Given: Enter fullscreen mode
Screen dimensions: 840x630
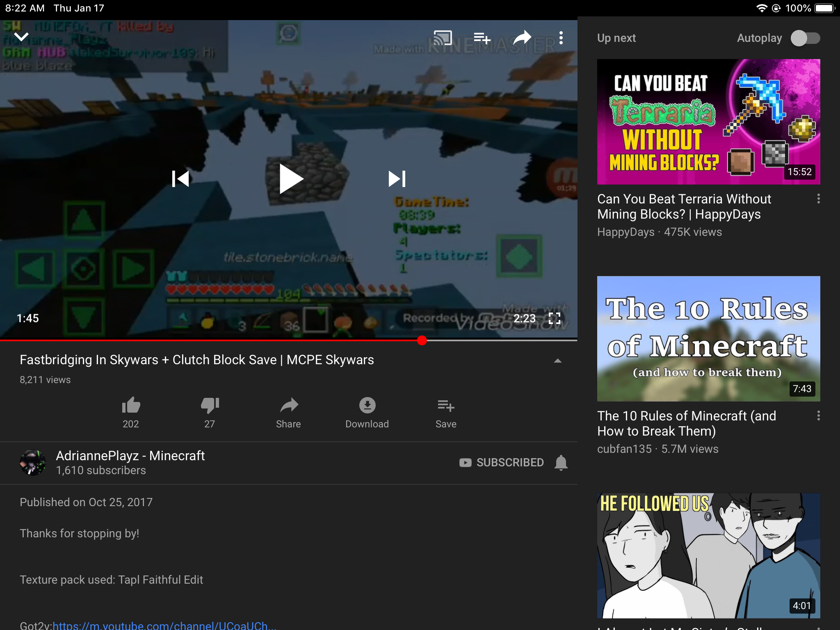Looking at the screenshot, I should (555, 318).
